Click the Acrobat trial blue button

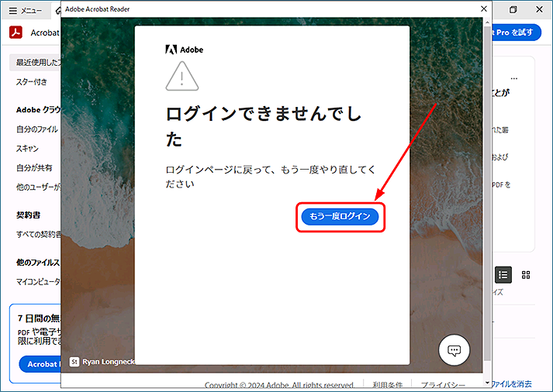pyautogui.click(x=40, y=364)
